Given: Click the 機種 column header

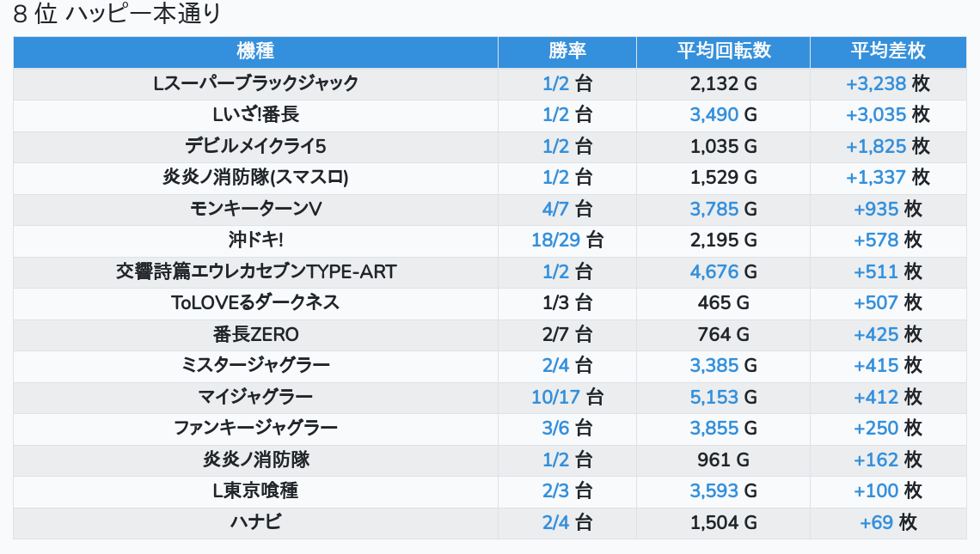Looking at the screenshot, I should pos(255,52).
